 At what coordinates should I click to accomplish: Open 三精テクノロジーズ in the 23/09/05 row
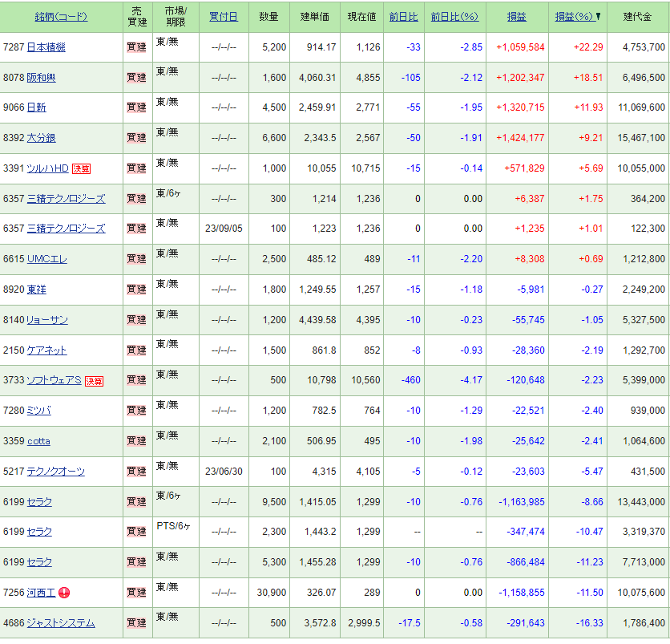pos(67,229)
